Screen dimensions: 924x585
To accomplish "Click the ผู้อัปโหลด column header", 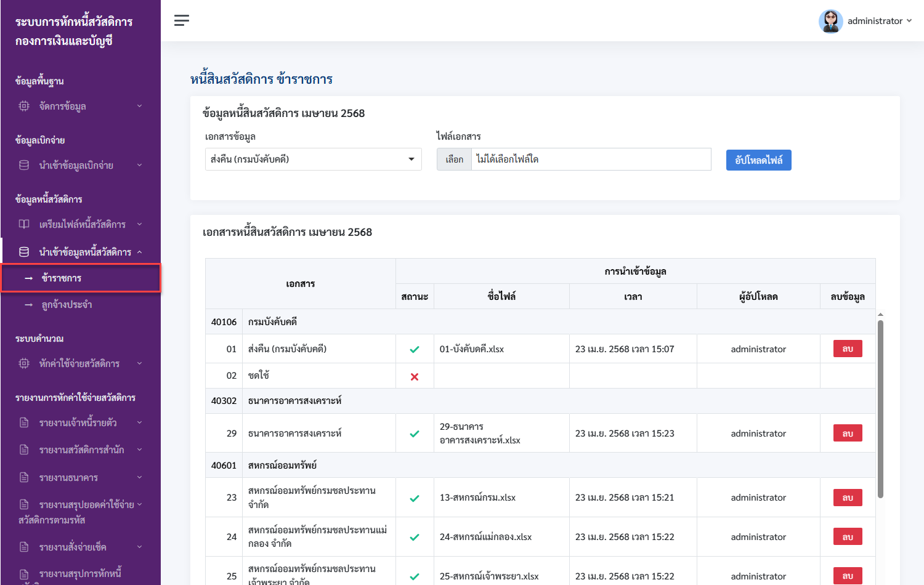I will click(758, 297).
